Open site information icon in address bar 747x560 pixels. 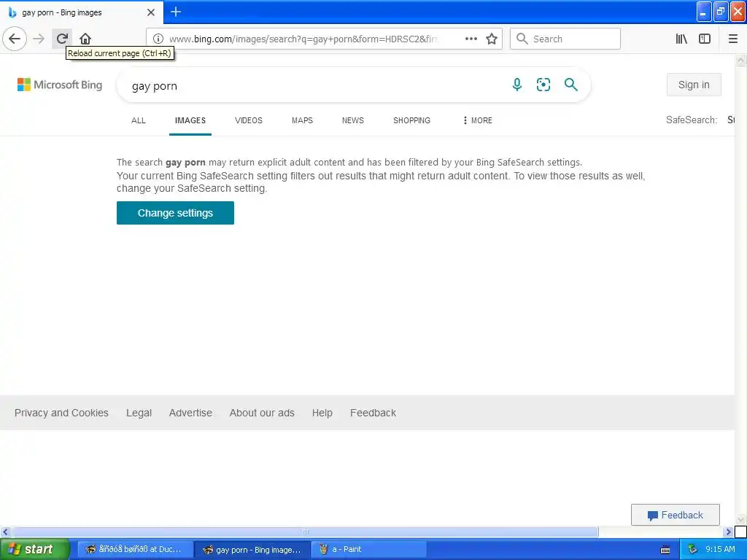(x=158, y=39)
